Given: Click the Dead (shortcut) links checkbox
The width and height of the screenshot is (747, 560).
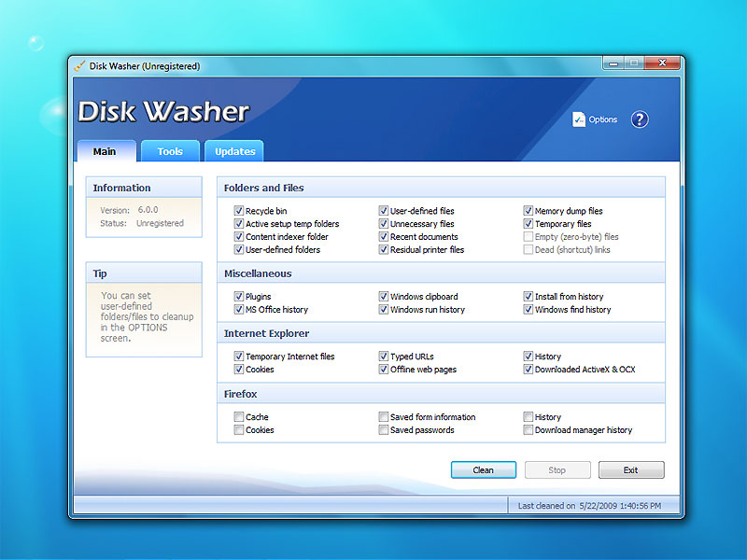Looking at the screenshot, I should click(x=528, y=249).
